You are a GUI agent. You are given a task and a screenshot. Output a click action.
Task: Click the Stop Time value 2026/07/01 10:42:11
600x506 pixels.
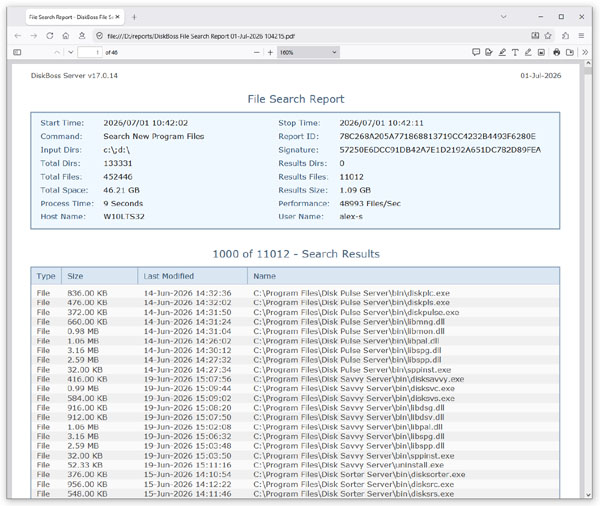(x=382, y=123)
